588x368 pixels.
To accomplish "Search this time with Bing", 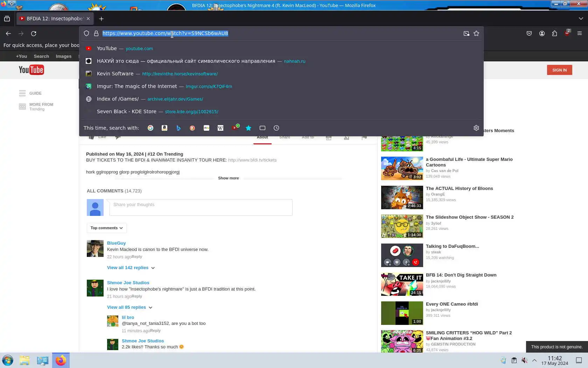I will point(178,128).
